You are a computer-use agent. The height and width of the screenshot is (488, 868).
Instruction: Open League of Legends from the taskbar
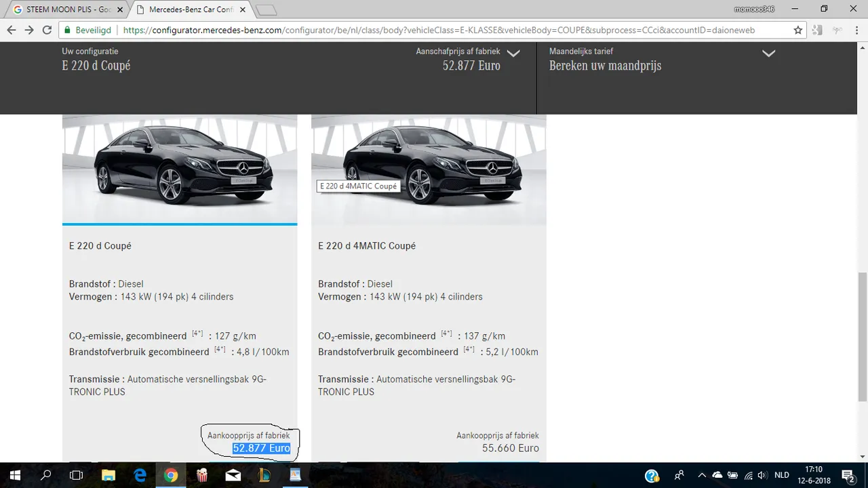click(x=264, y=475)
